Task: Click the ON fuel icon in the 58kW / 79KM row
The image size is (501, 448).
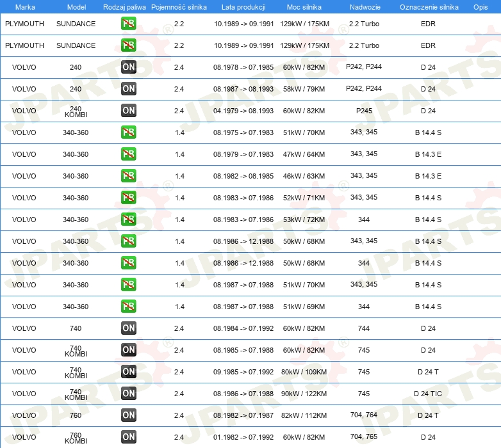Action: 129,89
